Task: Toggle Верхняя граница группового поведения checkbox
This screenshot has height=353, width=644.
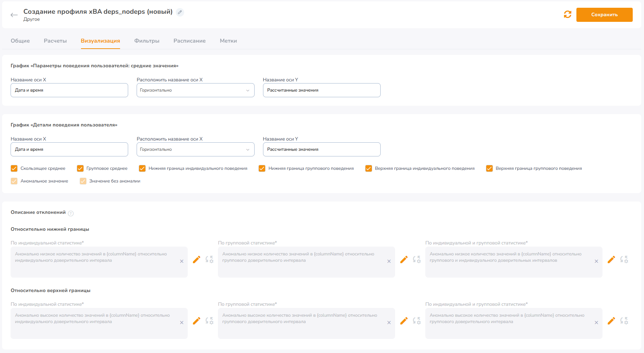Action: 489,168
